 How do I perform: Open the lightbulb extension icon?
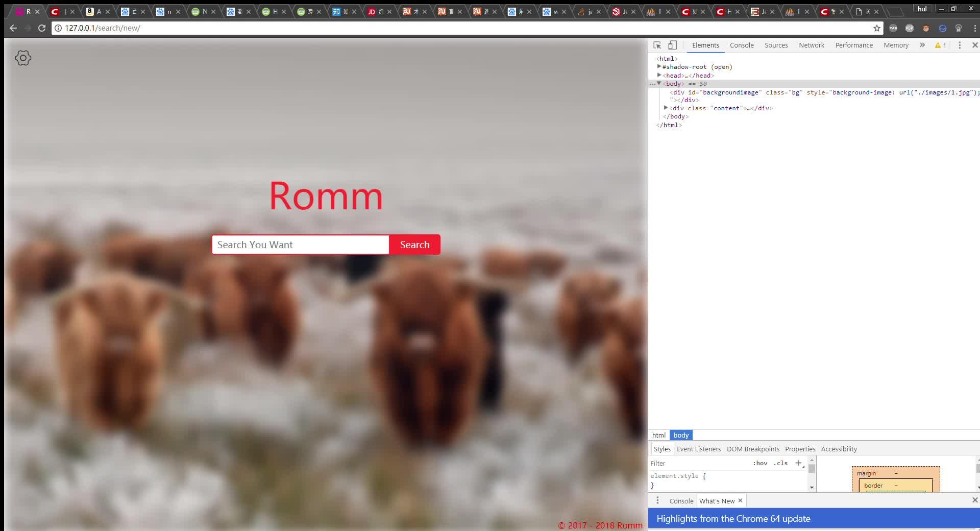959,28
